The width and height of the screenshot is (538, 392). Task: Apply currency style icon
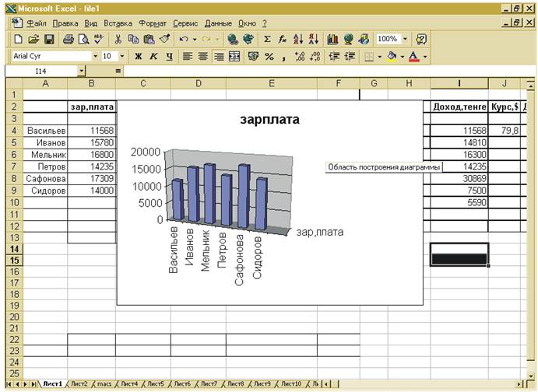(x=253, y=57)
